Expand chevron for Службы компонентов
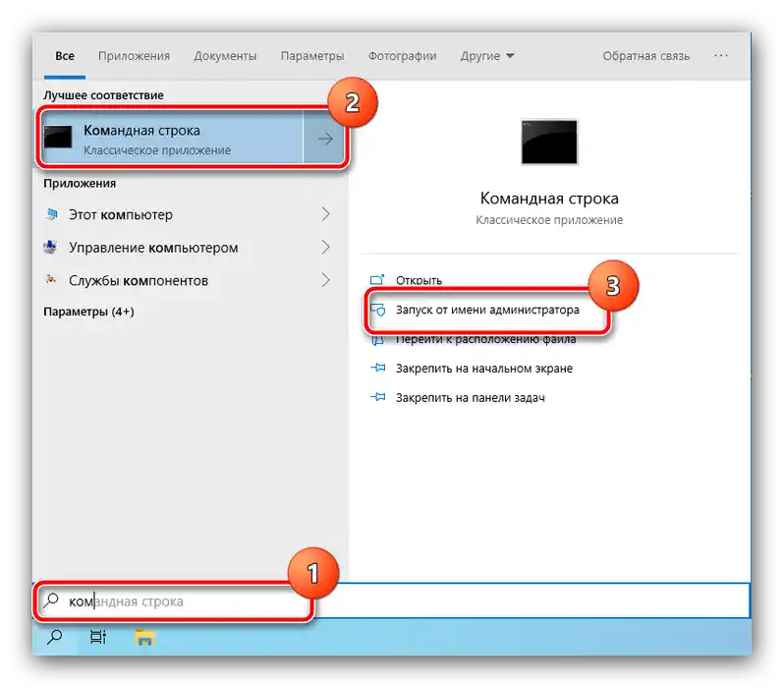Viewport: 784px width, 688px height. [x=325, y=280]
